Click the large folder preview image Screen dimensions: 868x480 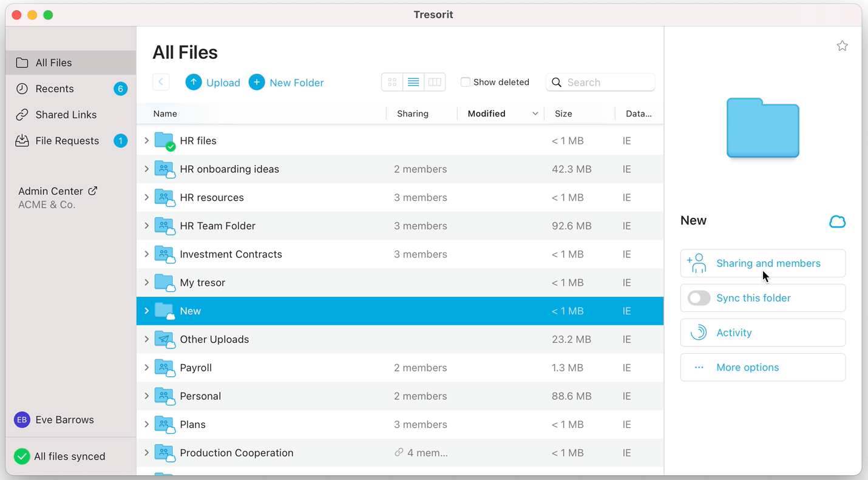pyautogui.click(x=763, y=128)
